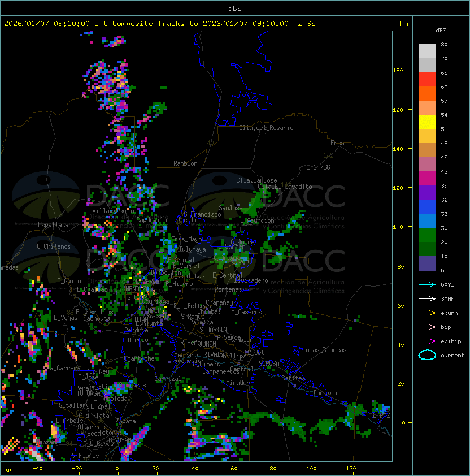Pick the light gray swatch atop dBZ scale
Screen dimensions: 470x476
427,51
